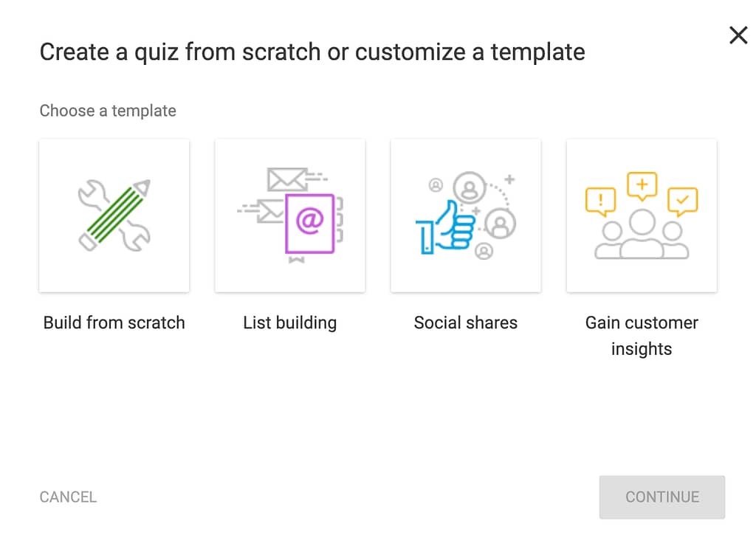
Task: Click the purple address book icon
Action: [310, 223]
